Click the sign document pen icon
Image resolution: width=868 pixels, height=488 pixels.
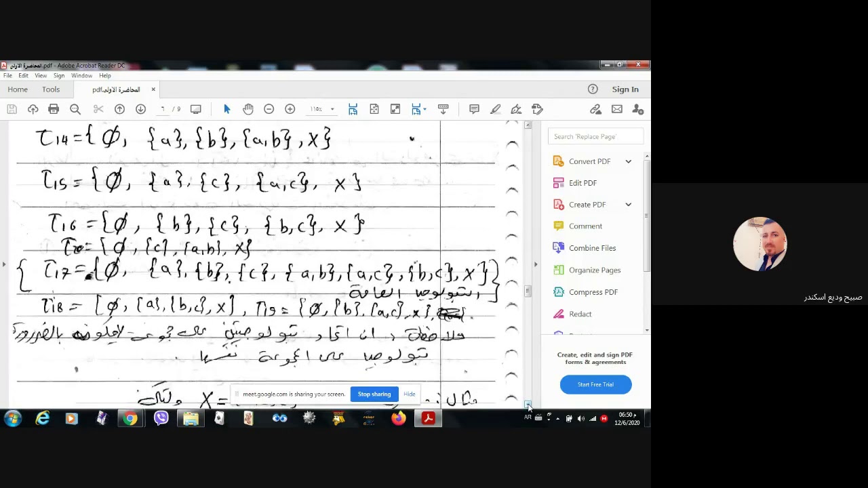coord(516,109)
